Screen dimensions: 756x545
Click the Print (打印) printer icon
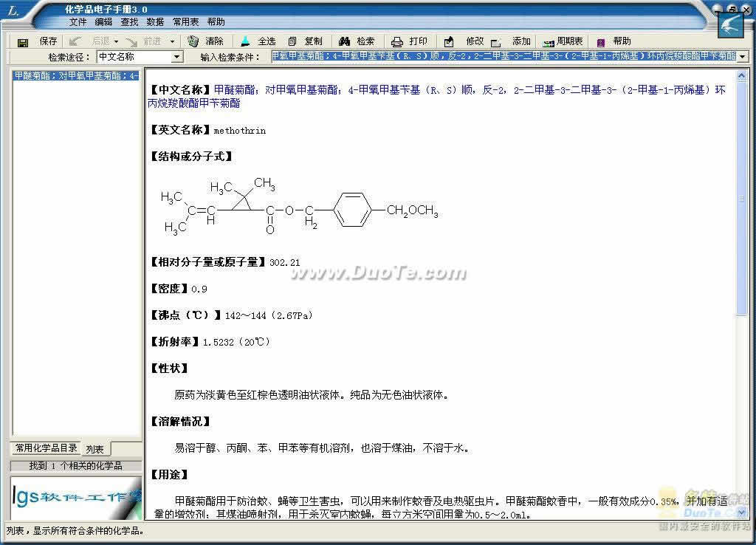pos(397,42)
